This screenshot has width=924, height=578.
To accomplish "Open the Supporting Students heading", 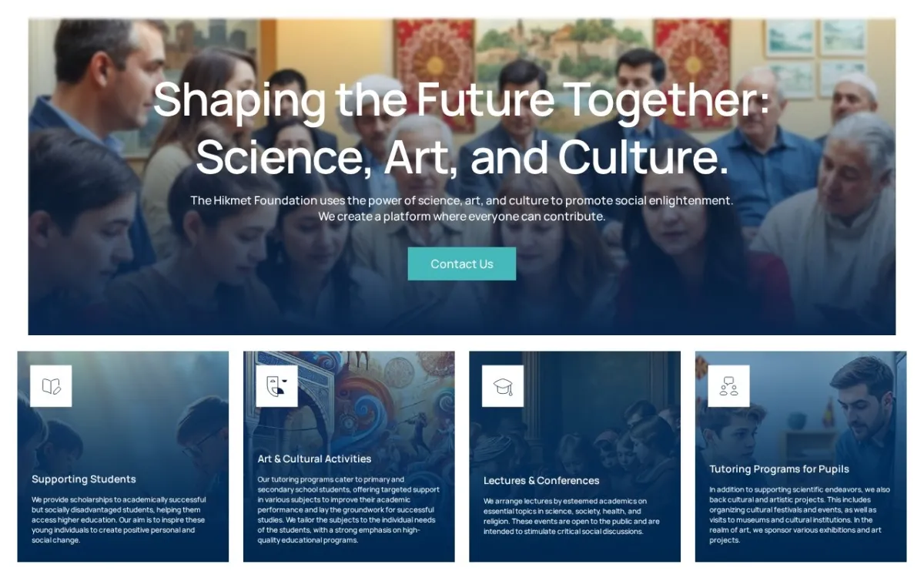I will [x=84, y=479].
